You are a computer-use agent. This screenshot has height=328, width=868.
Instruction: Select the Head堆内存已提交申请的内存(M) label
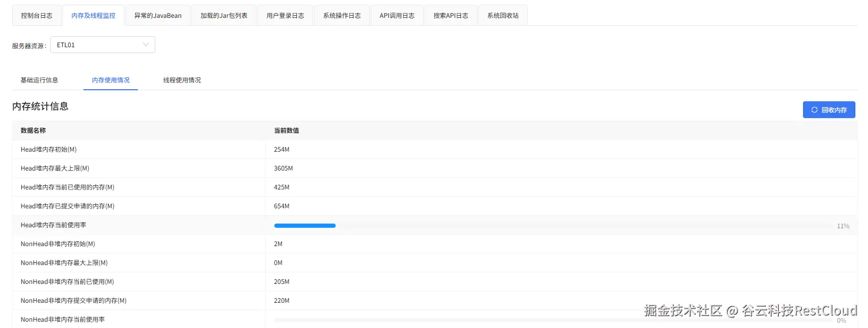point(68,206)
